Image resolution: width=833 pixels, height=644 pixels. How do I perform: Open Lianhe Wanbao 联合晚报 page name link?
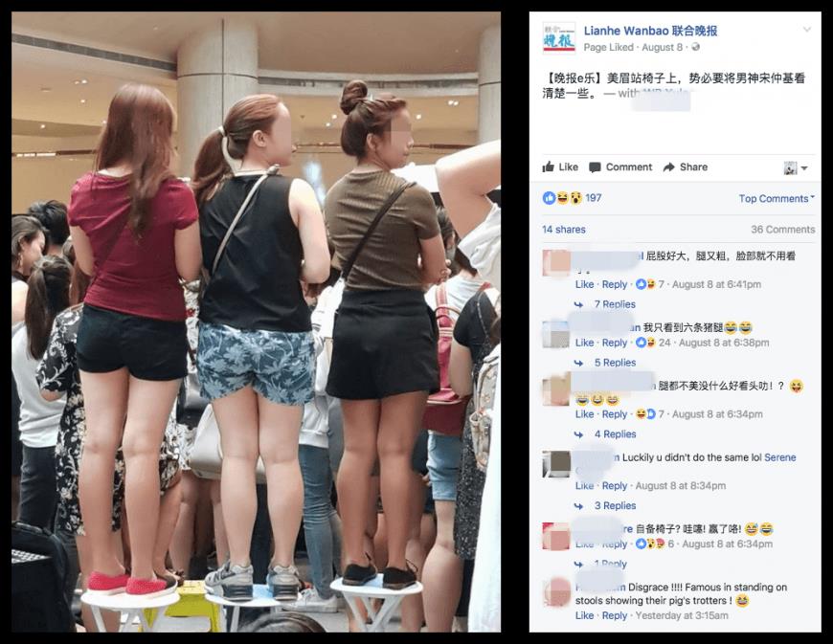650,31
